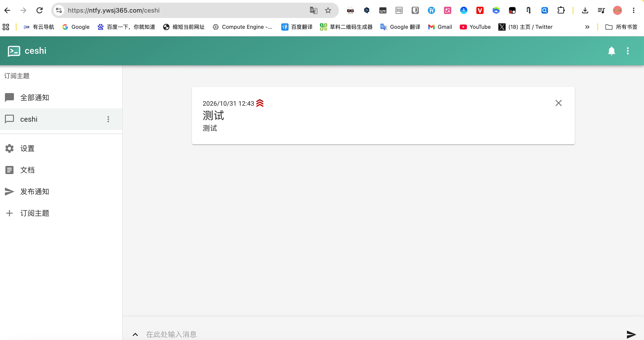Select the ceshi topic in sidebar
Image resolution: width=644 pixels, height=340 pixels.
61,119
